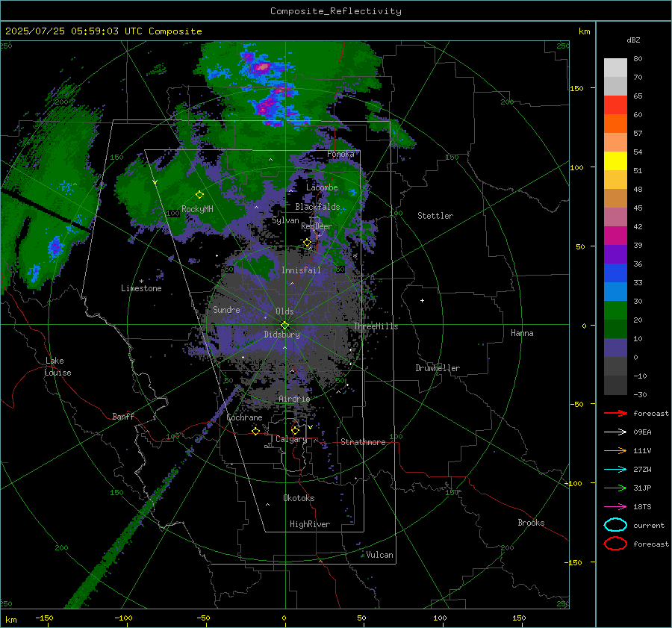This screenshot has height=628, width=672.
Task: Select the magenta 18TS arrow legend icon
Action: [x=615, y=507]
